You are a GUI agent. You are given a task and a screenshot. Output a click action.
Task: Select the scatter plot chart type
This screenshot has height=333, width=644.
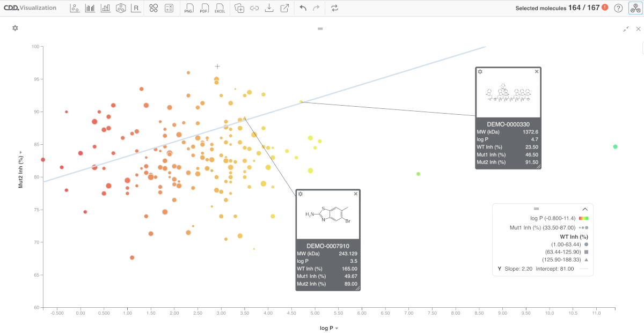tap(75, 8)
